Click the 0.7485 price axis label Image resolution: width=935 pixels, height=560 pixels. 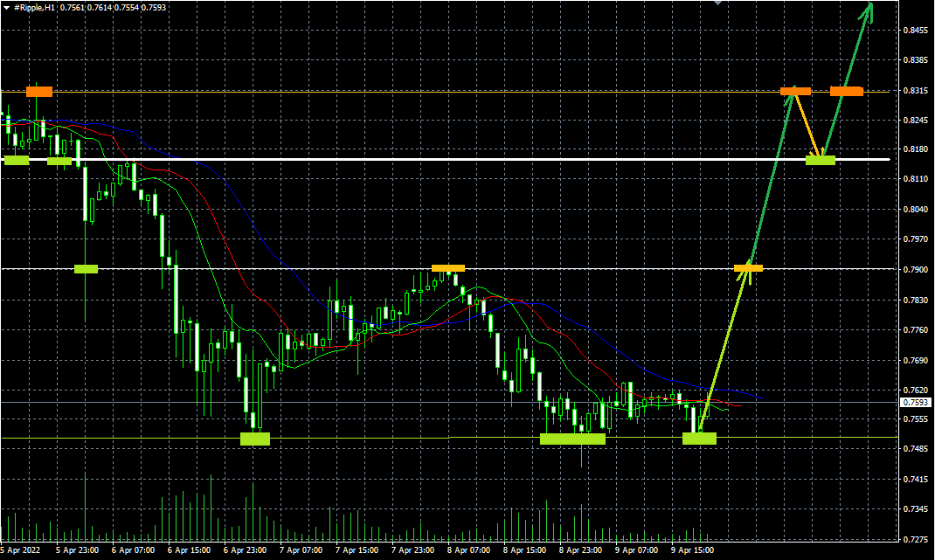point(915,448)
